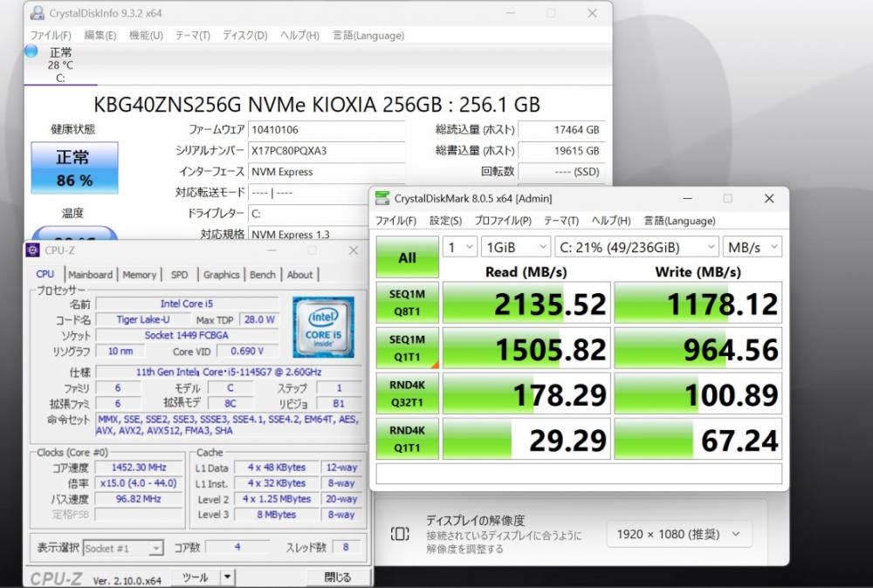Minimize the CrystalDiskMark window

tap(688, 198)
